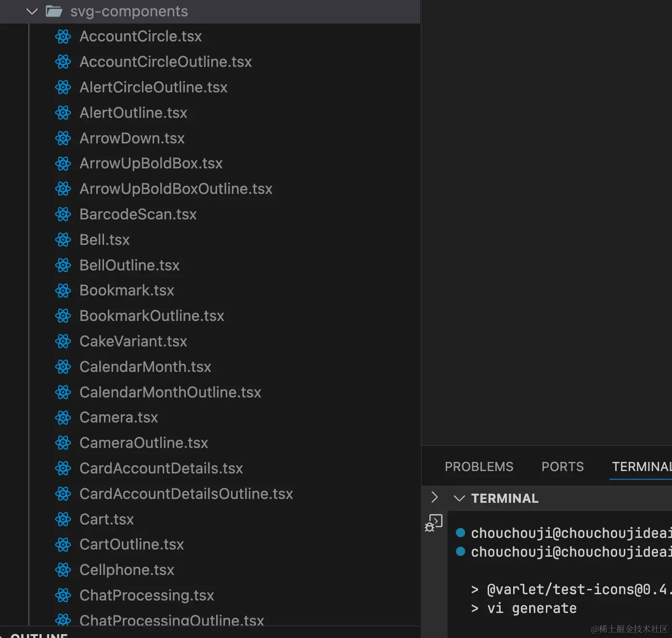Open AlertCircleOutline.tsx file
The height and width of the screenshot is (638, 672).
coord(153,87)
